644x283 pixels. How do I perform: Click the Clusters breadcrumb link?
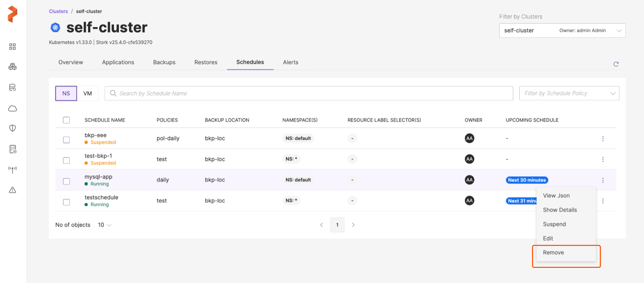click(x=58, y=11)
